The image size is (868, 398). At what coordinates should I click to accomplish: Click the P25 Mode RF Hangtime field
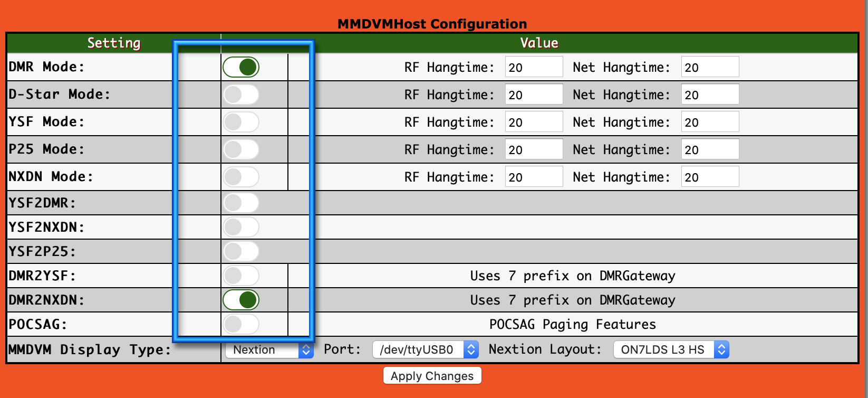[534, 149]
